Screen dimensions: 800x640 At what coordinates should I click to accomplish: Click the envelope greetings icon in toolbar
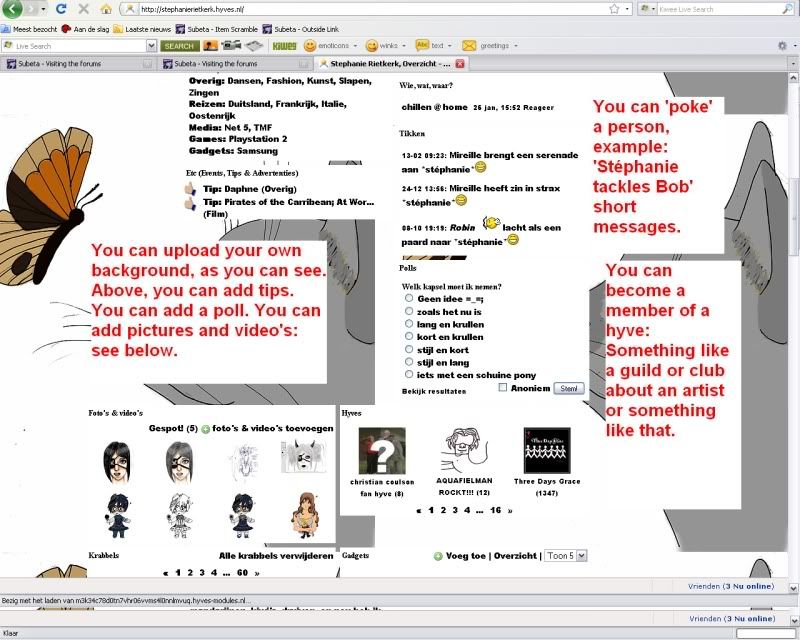tap(468, 46)
